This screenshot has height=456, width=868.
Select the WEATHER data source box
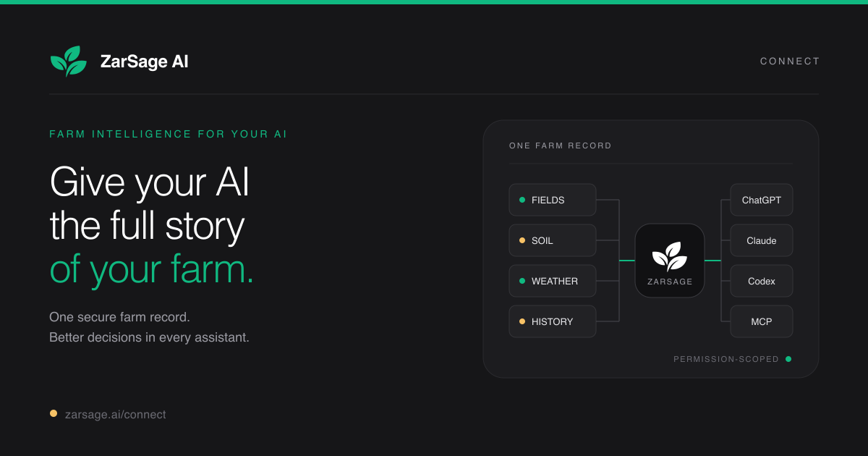pyautogui.click(x=553, y=281)
